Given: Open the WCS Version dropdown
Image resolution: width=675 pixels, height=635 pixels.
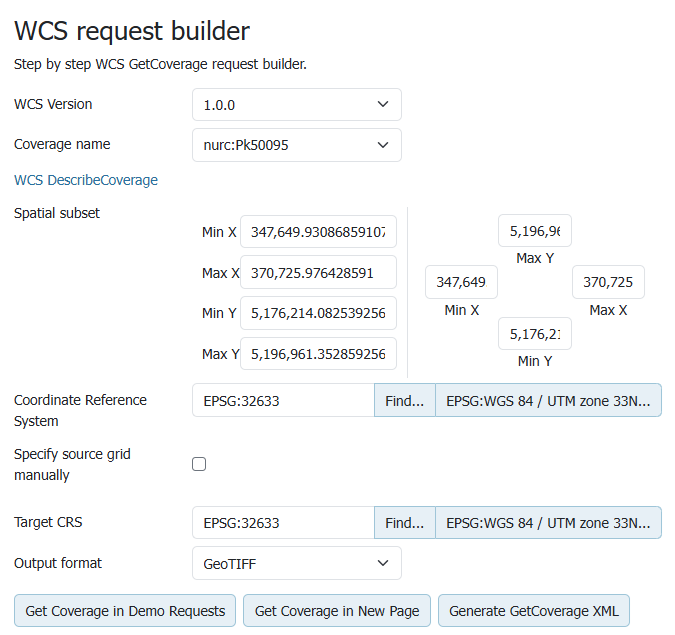Looking at the screenshot, I should (x=296, y=105).
